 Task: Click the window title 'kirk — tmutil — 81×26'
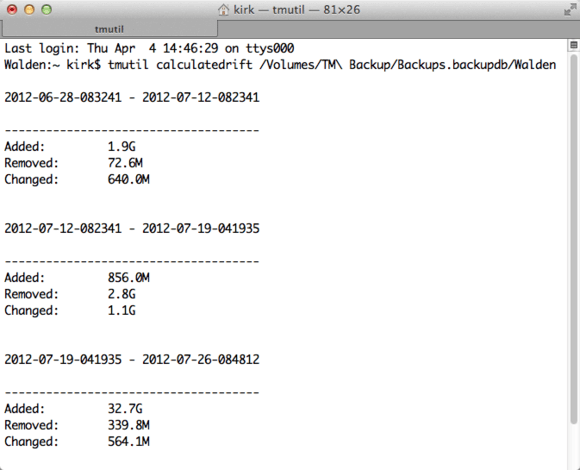297,10
